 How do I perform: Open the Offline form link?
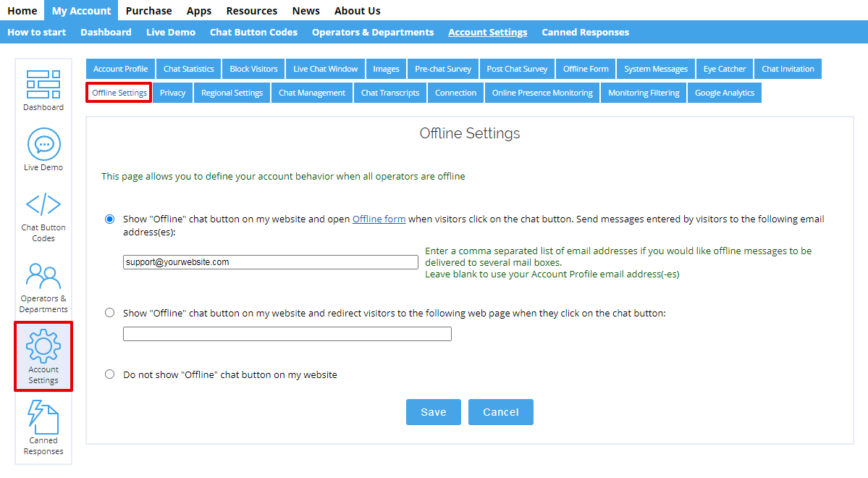click(379, 218)
